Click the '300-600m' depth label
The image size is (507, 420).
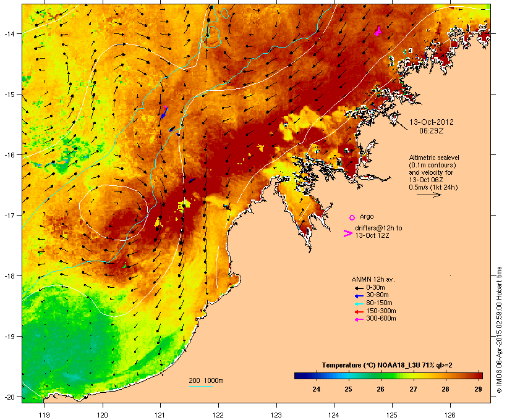pos(381,319)
